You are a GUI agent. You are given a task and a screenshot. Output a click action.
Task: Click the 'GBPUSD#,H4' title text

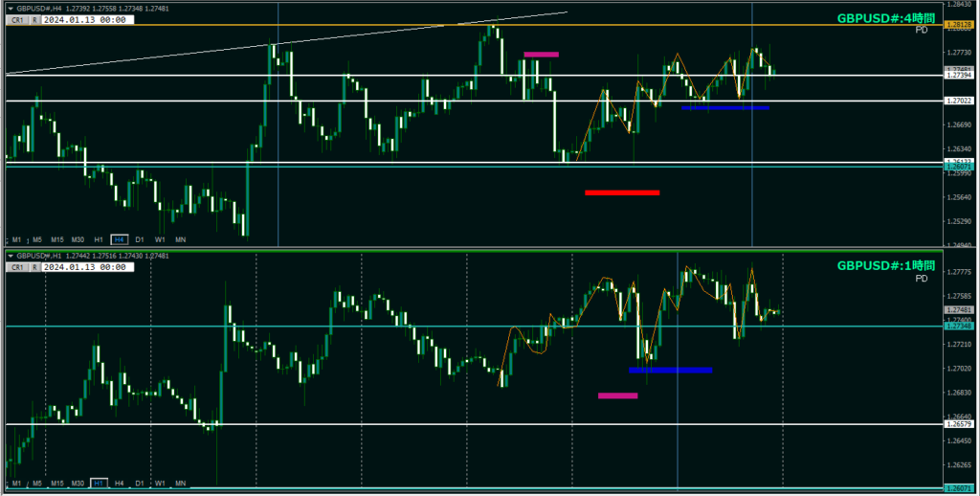coord(39,9)
